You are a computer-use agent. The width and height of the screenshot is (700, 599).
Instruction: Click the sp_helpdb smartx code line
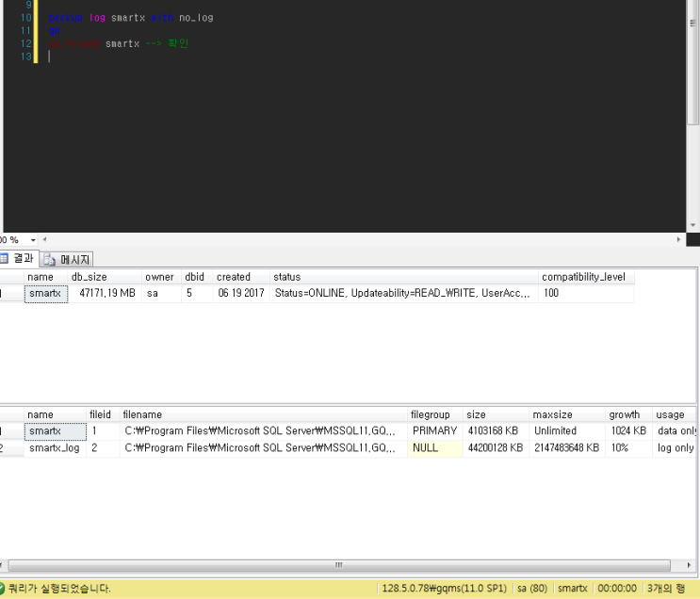119,43
